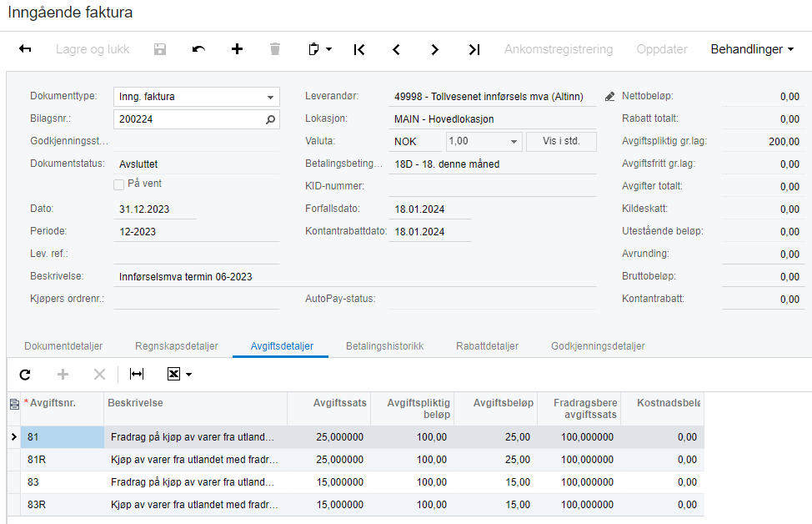Click the Bilagsnr search magnifier icon
Screen dimensions: 812x524
(x=270, y=119)
